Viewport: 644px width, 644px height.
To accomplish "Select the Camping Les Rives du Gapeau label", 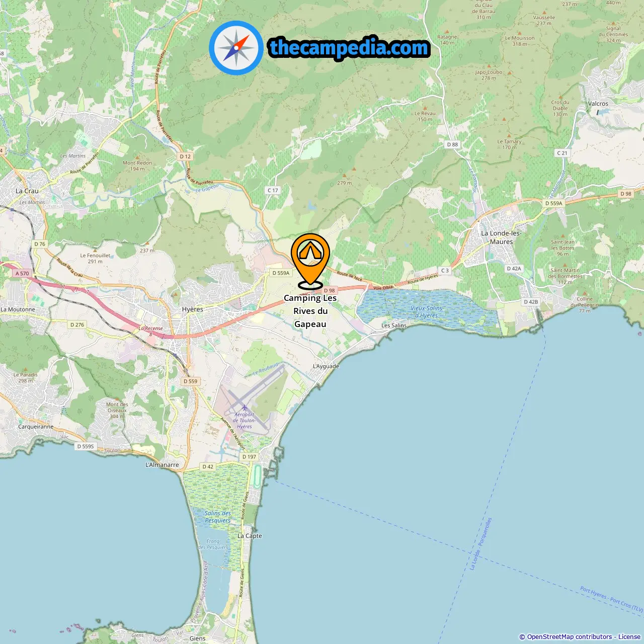I will (310, 311).
